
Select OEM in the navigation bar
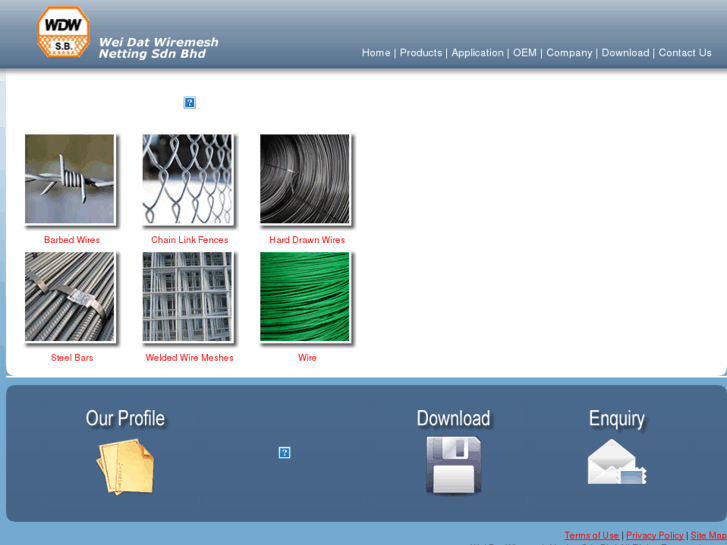[525, 53]
